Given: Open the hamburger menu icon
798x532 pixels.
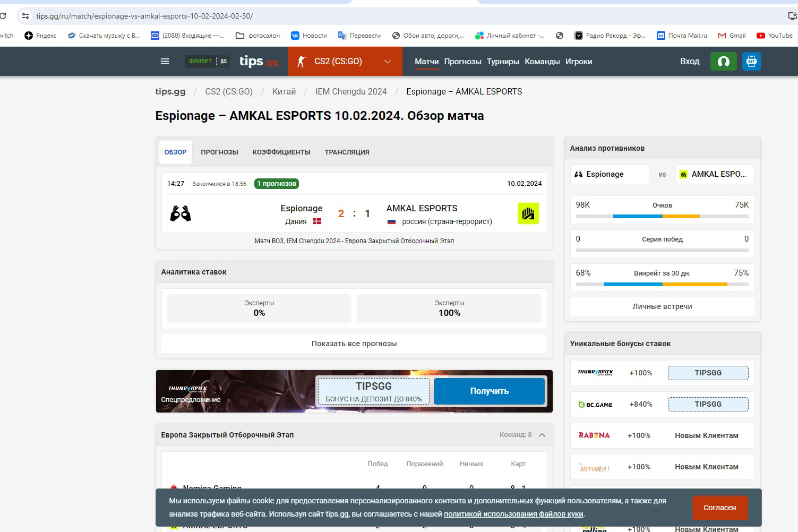Looking at the screenshot, I should (165, 62).
